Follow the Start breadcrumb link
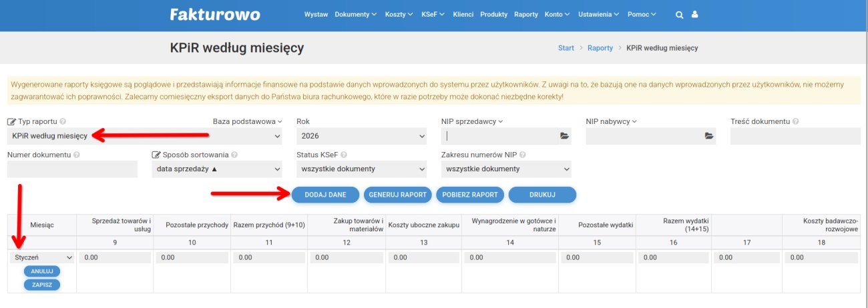Viewport: 868px width, 308px height. coord(566,48)
